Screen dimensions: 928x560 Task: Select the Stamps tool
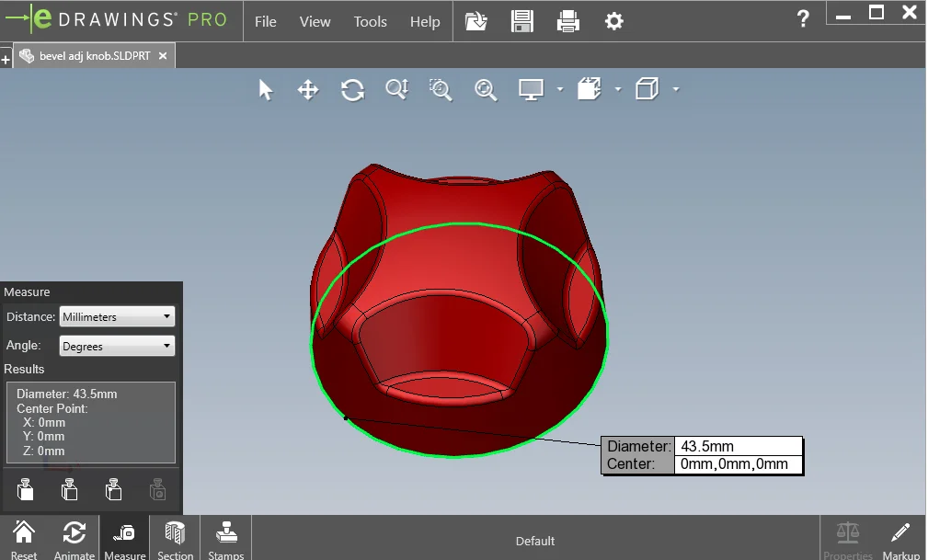pos(226,538)
